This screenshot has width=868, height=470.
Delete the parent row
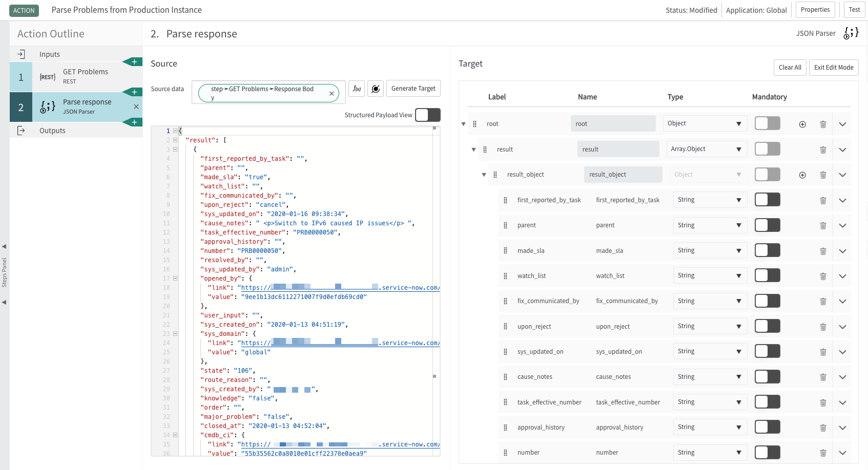pyautogui.click(x=823, y=226)
